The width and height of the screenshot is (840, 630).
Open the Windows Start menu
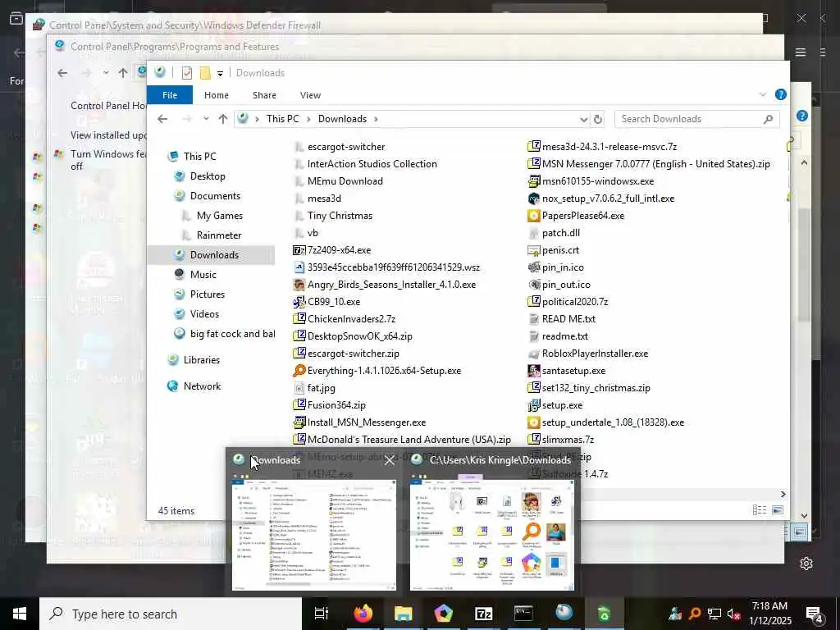20,614
